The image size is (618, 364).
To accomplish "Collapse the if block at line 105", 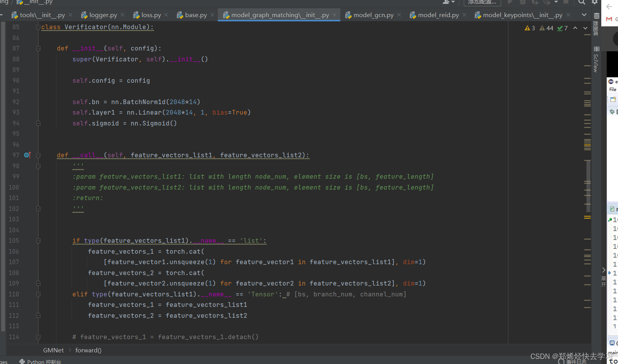I will pos(38,241).
